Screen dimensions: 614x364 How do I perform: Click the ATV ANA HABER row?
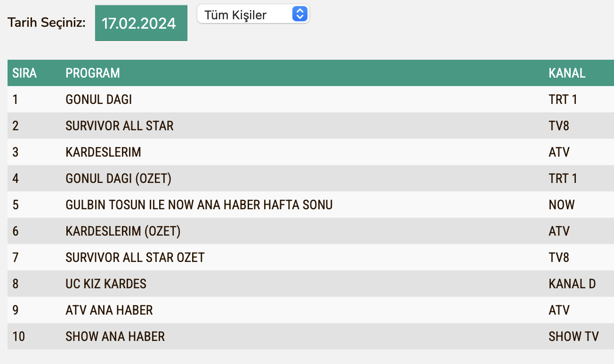tap(109, 310)
